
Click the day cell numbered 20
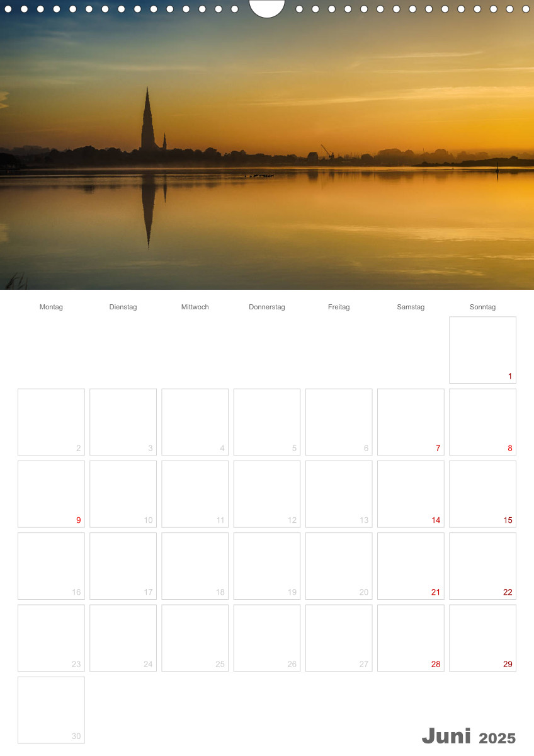point(339,566)
